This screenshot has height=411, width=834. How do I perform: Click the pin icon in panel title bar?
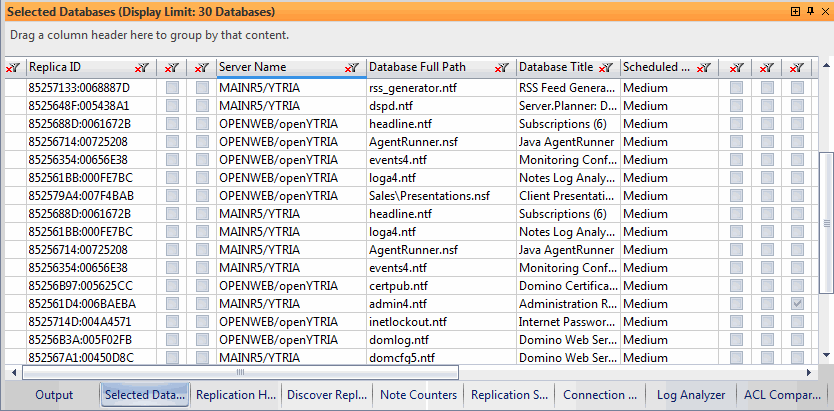tap(809, 11)
